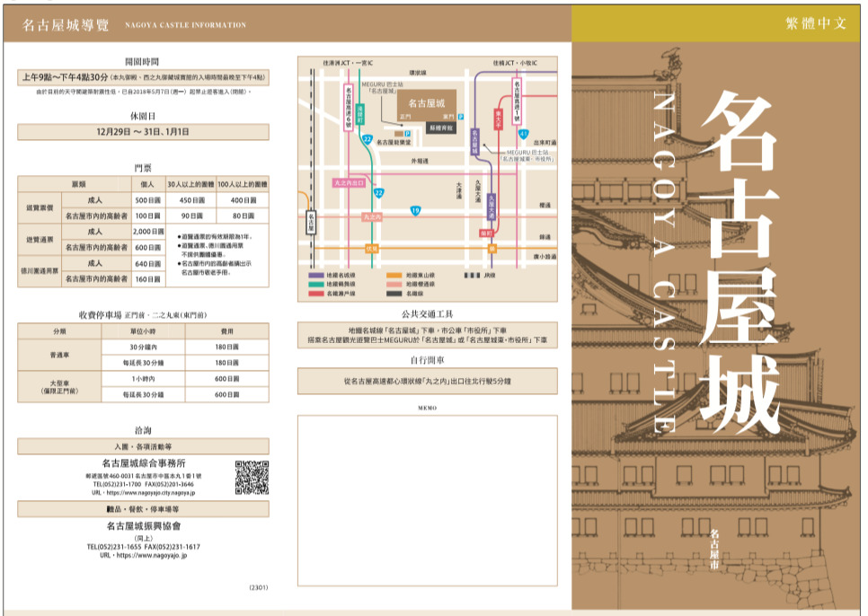This screenshot has height=616, width=868.
Task: Click the 伏見 station marker on map
Action: [x=372, y=247]
